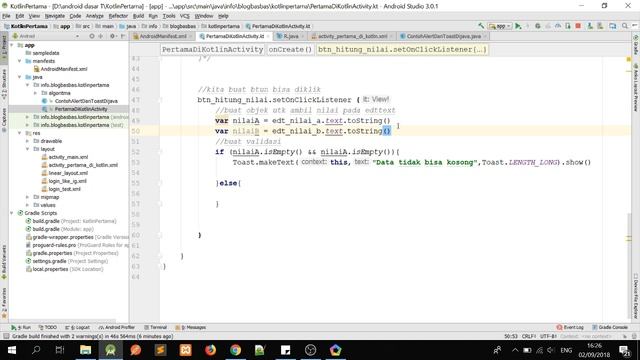This screenshot has height=360, width=640.
Task: Close the PertamaDiKotlinActivity.kt tab
Action: pyautogui.click(x=268, y=36)
